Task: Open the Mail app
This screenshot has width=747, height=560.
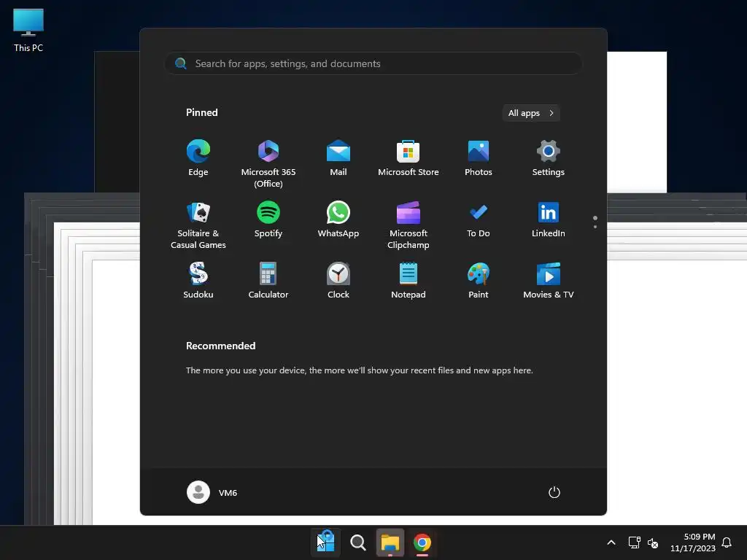Action: coord(338,158)
